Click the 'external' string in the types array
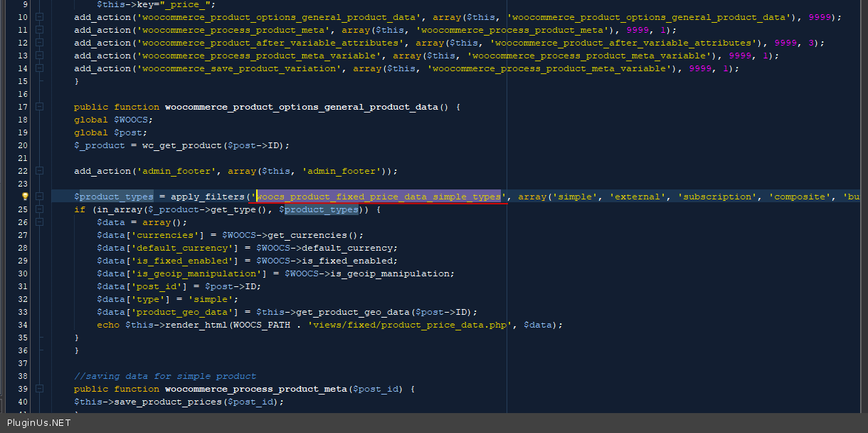Screen dimensions: 868x433 point(637,197)
